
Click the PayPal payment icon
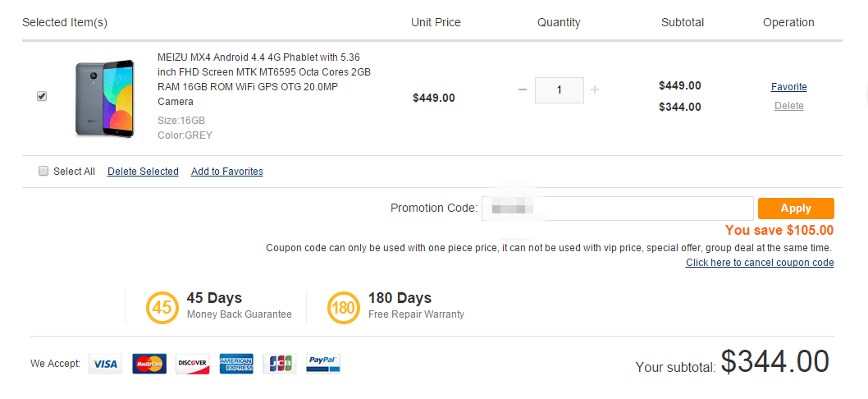tap(323, 364)
